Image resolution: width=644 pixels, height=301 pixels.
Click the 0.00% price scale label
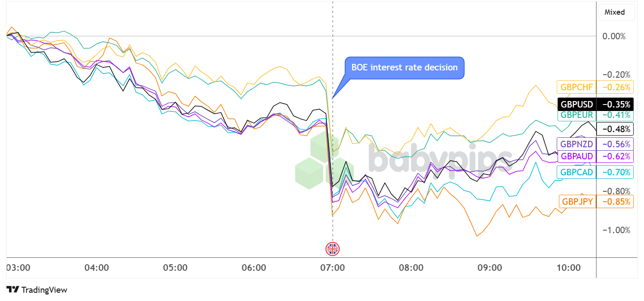click(x=614, y=36)
